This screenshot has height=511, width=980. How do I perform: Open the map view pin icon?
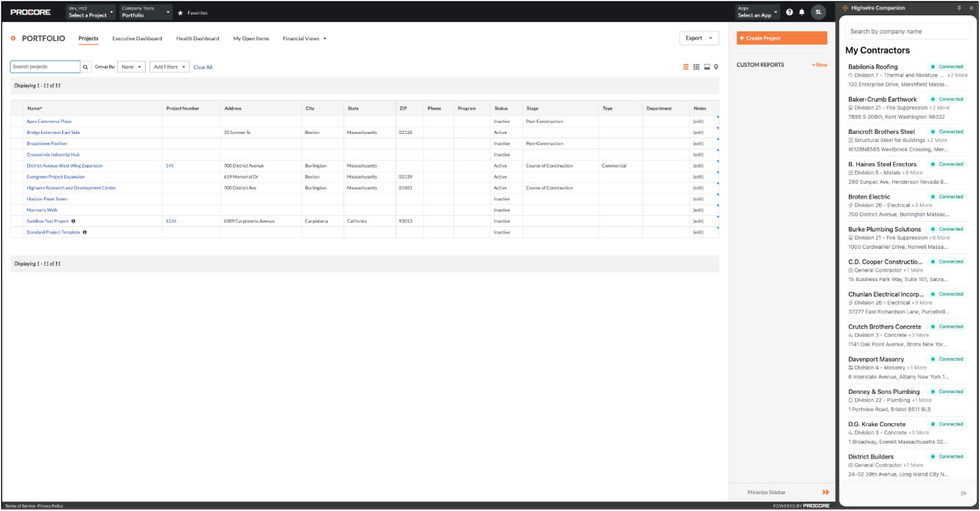pos(716,67)
